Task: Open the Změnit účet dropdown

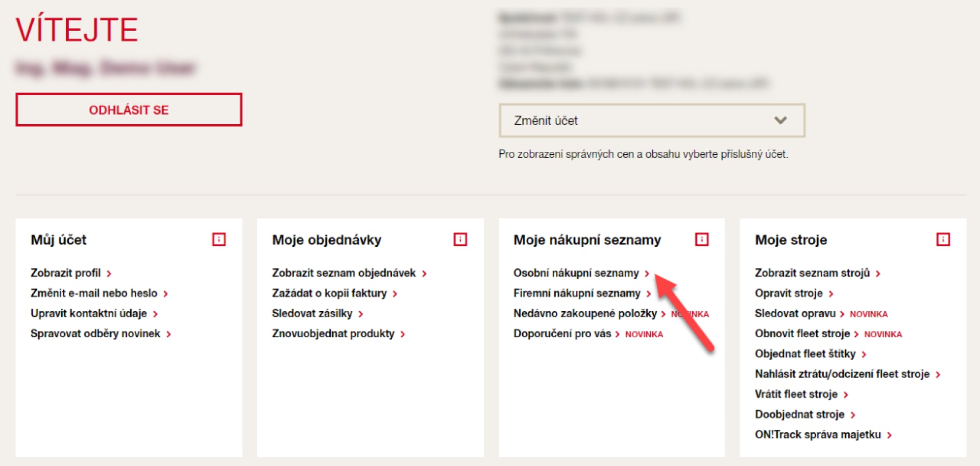Action: pyautogui.click(x=652, y=121)
